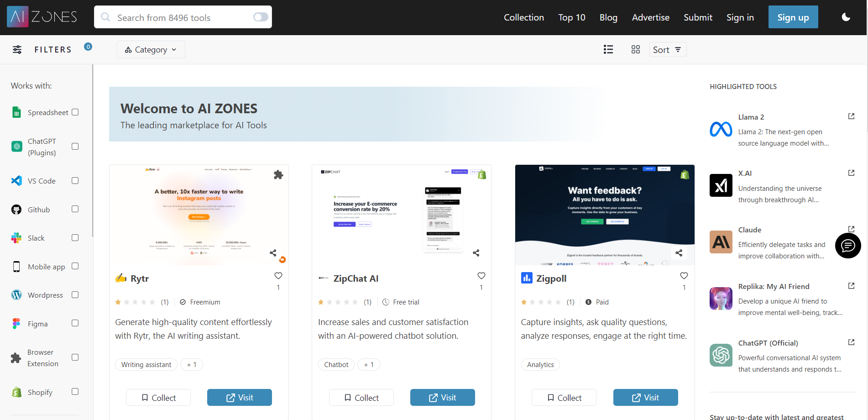Expand ZipChat AI's +1 extra tags

(x=369, y=364)
